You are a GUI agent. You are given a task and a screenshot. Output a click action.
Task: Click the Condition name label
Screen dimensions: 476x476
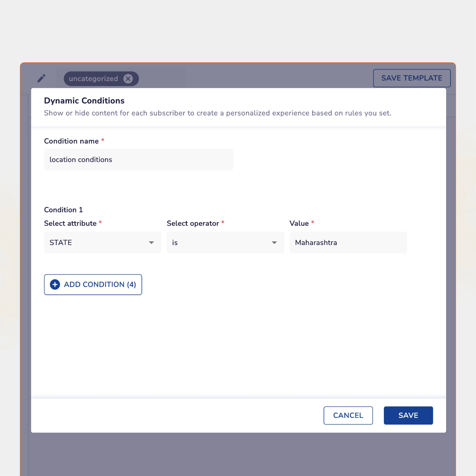pos(71,141)
